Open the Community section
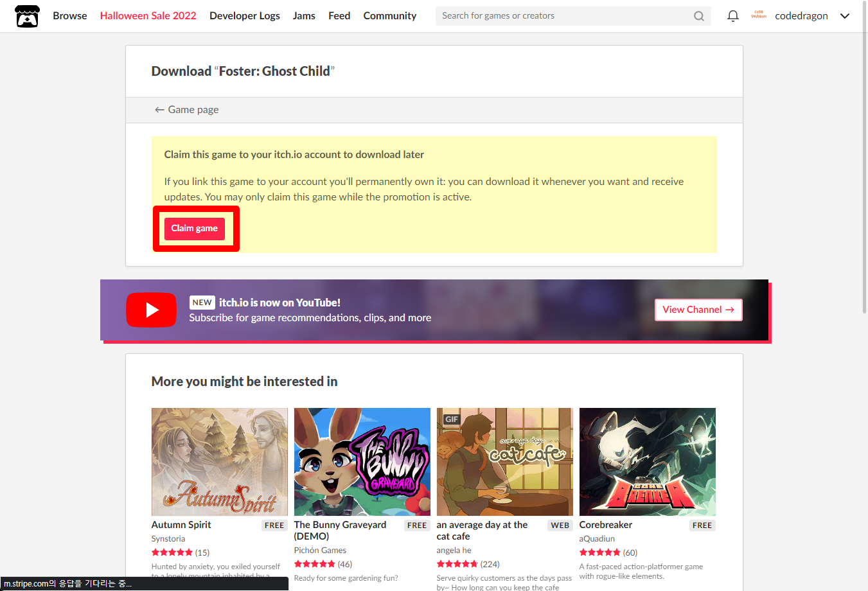The image size is (868, 591). click(389, 16)
